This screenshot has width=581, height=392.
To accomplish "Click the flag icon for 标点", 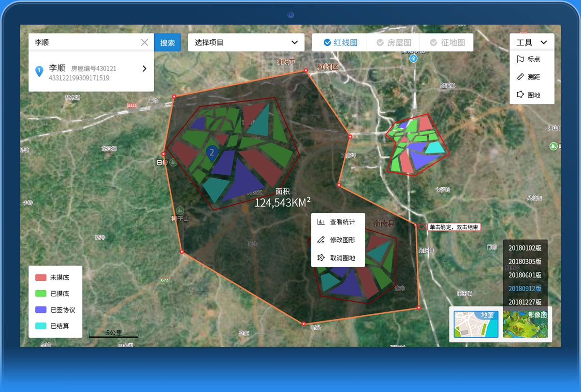I will pos(521,59).
